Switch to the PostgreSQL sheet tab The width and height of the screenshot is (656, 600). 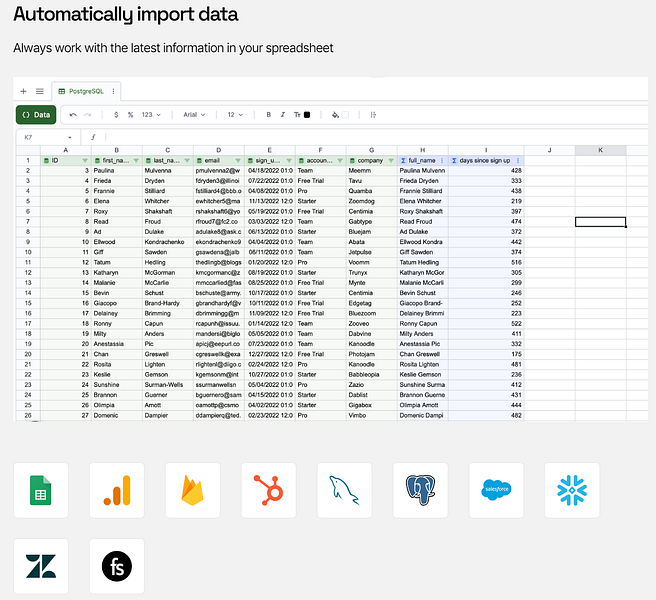86,91
